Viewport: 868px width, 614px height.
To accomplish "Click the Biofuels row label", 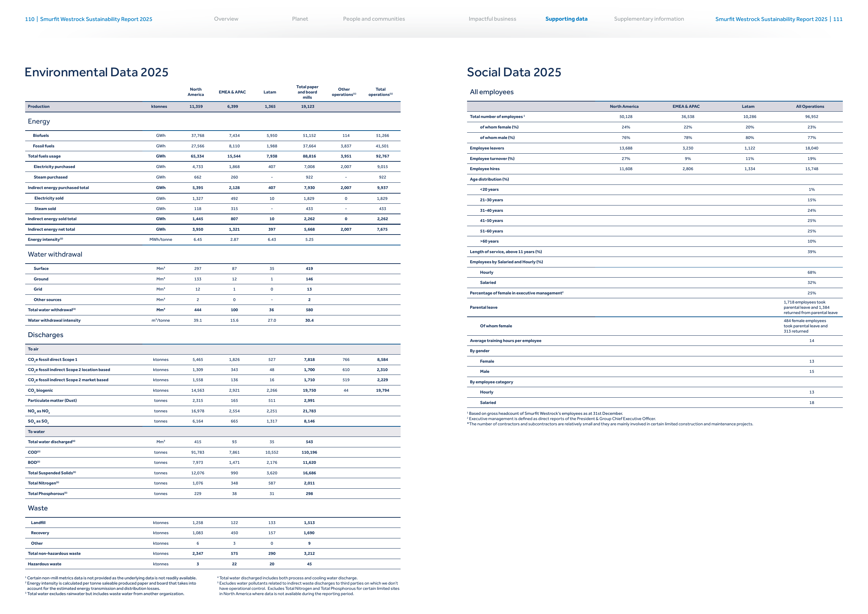I will [41, 135].
